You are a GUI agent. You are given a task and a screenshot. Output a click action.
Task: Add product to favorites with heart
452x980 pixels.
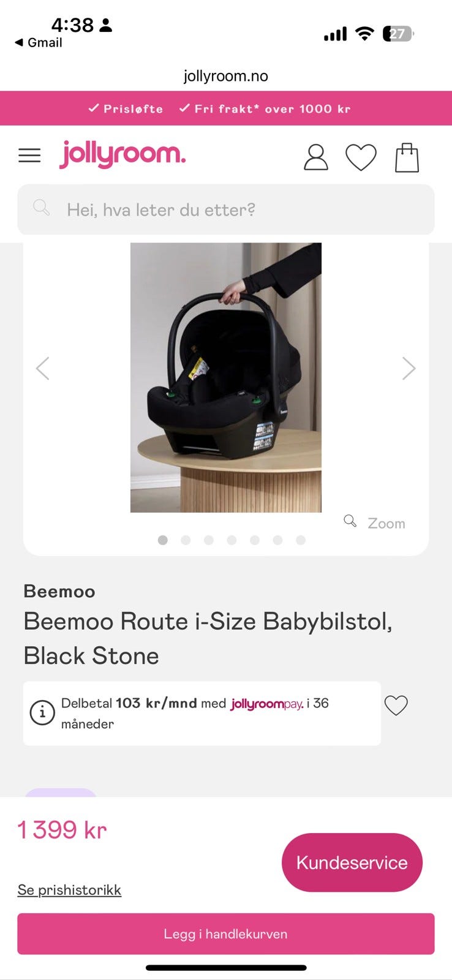pyautogui.click(x=396, y=705)
